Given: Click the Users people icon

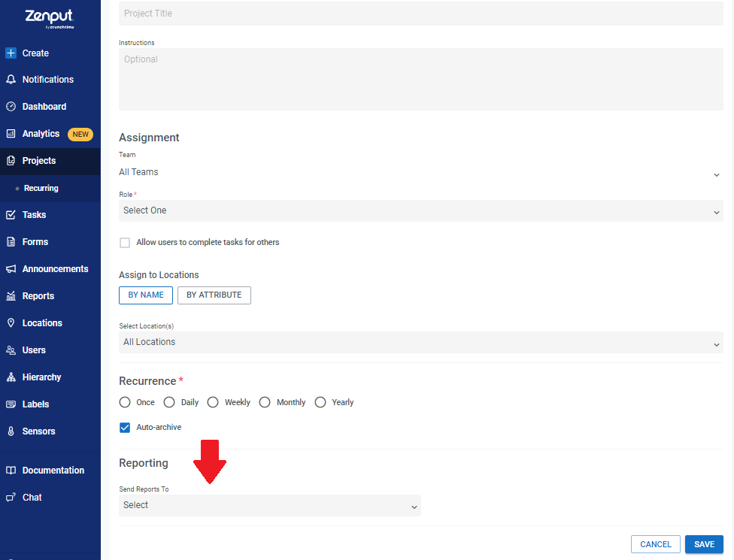Looking at the screenshot, I should coord(11,350).
